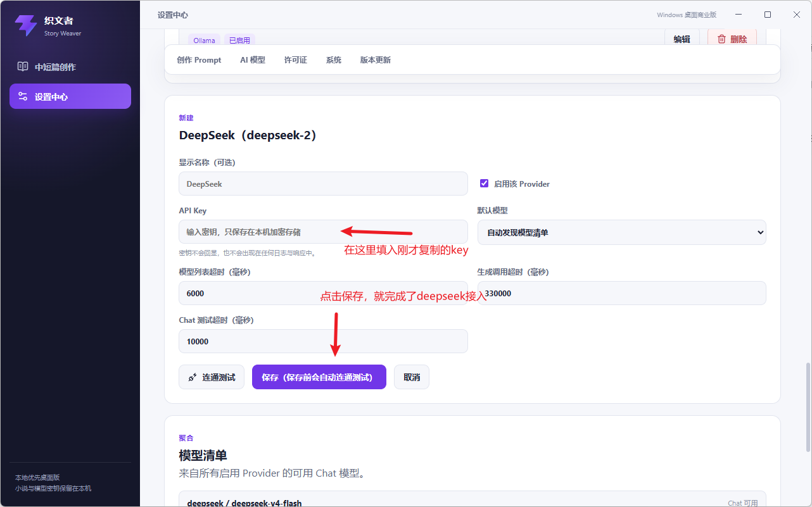Uncheck the 启用该 Provider checkbox
This screenshot has height=507, width=812.
(485, 184)
